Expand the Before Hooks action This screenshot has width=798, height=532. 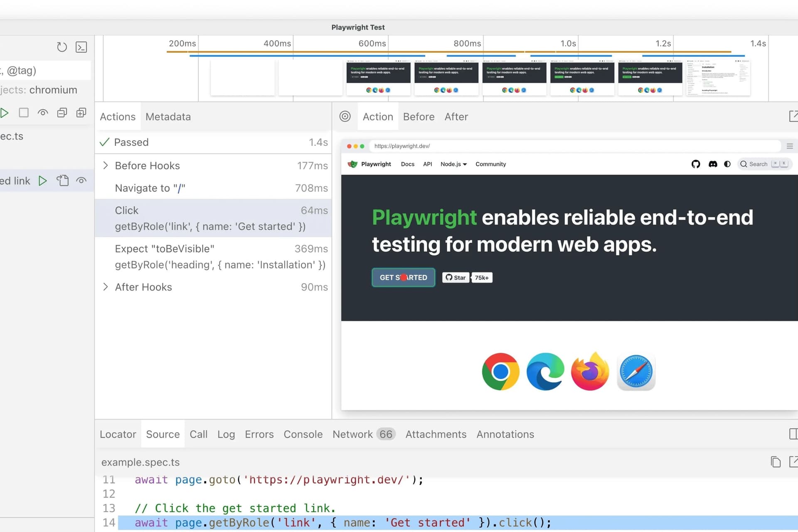click(106, 165)
